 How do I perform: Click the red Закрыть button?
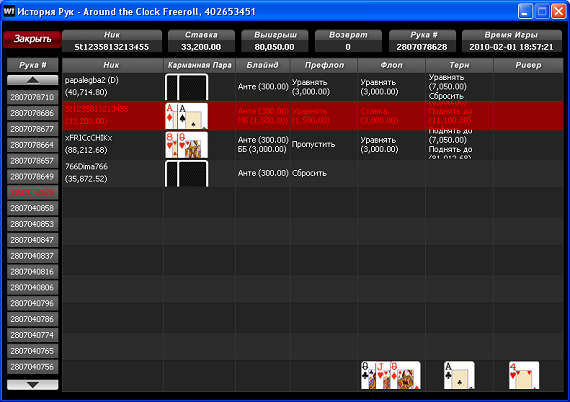pyautogui.click(x=32, y=39)
